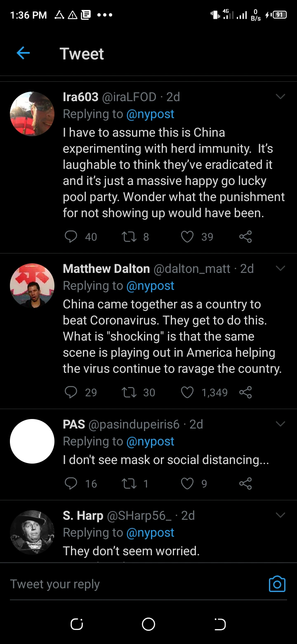The width and height of the screenshot is (297, 644).
Task: Reply to Ira603's tweet via comment icon
Action: coord(71,237)
